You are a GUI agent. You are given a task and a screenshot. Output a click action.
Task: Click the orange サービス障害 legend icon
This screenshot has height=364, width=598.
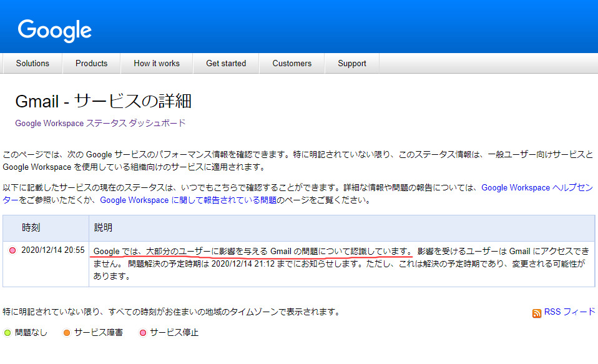(67, 333)
